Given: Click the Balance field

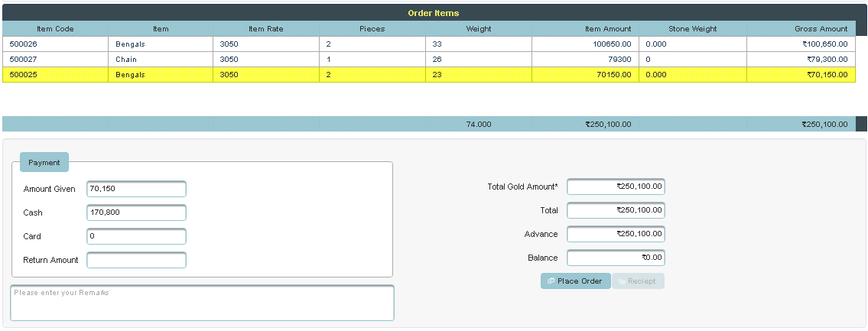Looking at the screenshot, I should 616,258.
